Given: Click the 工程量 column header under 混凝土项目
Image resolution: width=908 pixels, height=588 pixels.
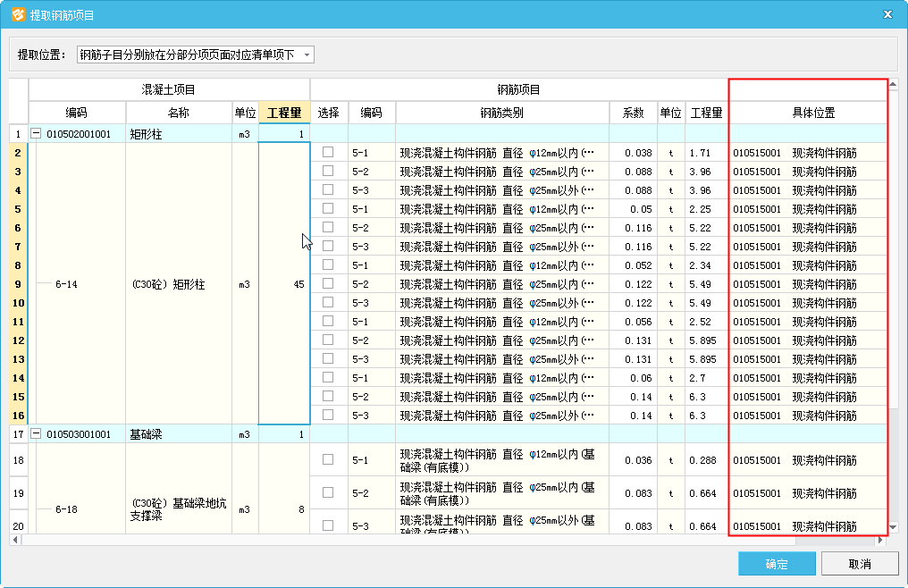Looking at the screenshot, I should 283,113.
